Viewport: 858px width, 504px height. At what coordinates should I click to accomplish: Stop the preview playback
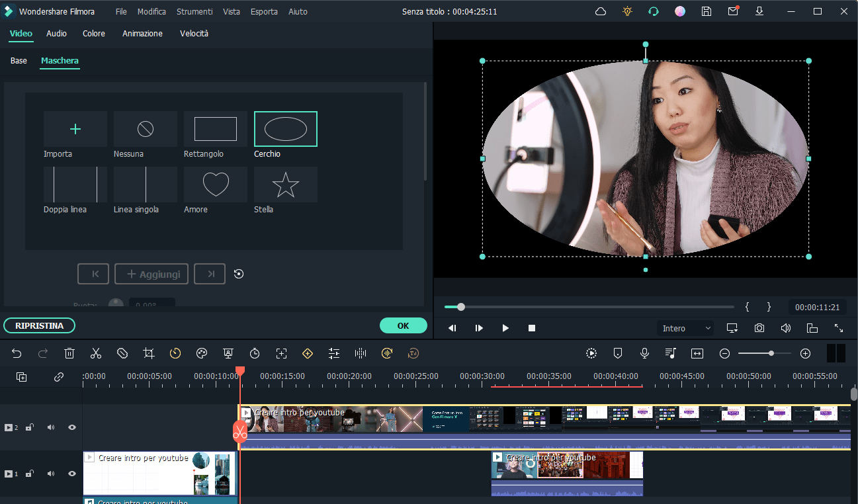532,328
